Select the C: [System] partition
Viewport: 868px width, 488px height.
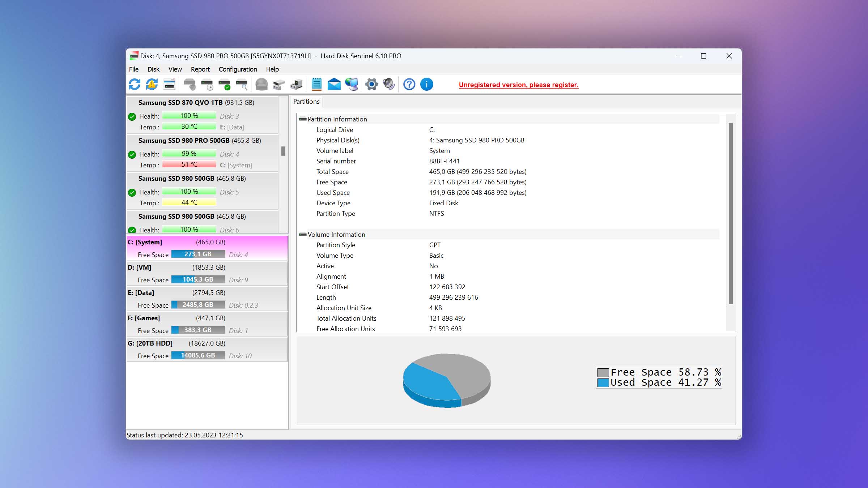pyautogui.click(x=207, y=248)
